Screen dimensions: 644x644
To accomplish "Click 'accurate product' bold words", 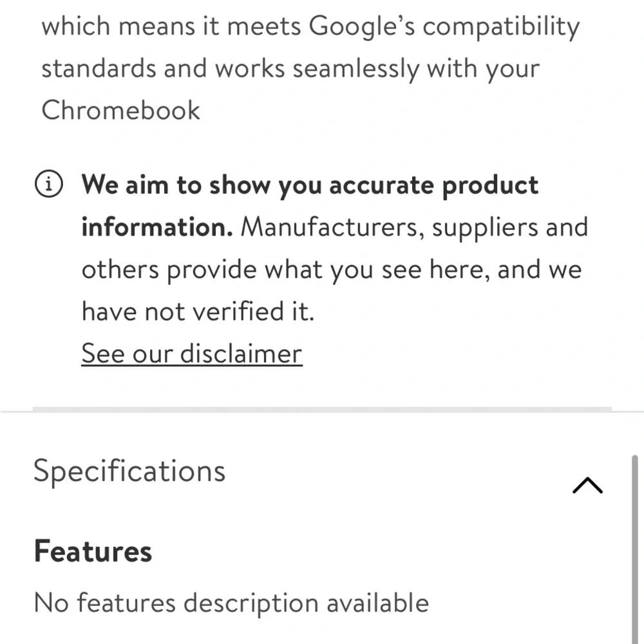I will pos(433,185).
